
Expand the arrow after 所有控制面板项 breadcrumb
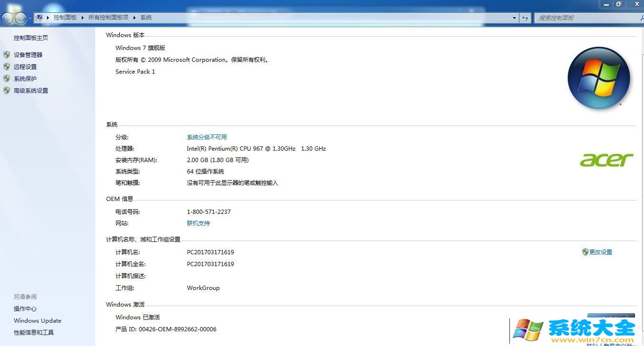[x=135, y=18]
